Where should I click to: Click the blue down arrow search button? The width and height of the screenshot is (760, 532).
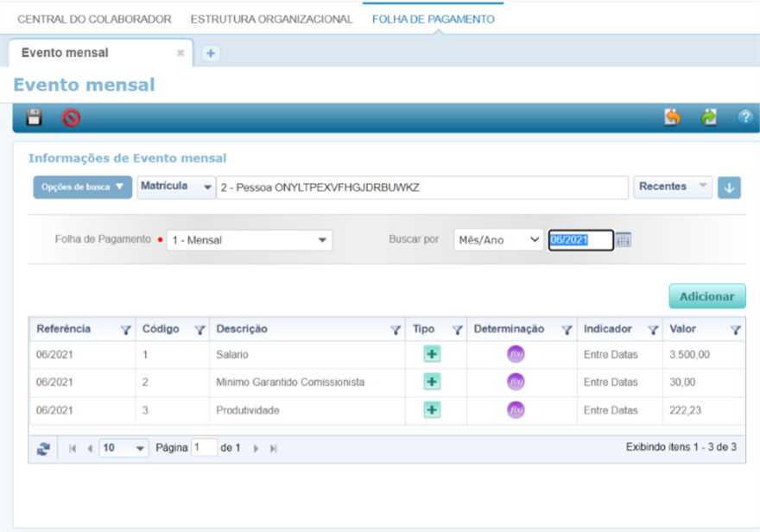[x=729, y=187]
